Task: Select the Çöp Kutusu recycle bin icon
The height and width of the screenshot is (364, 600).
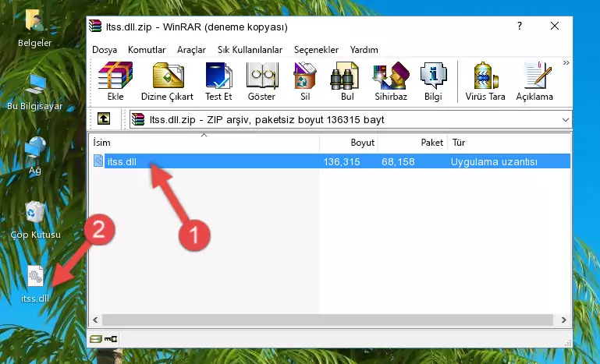Action: [x=35, y=221]
